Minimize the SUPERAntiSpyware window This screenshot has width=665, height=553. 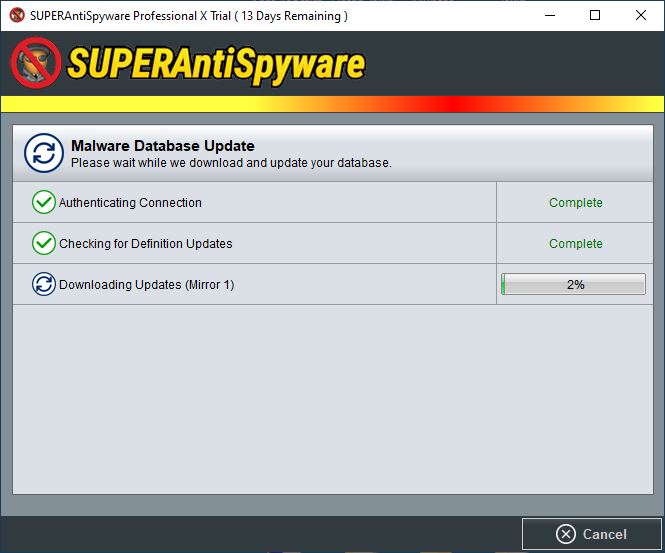pos(550,15)
